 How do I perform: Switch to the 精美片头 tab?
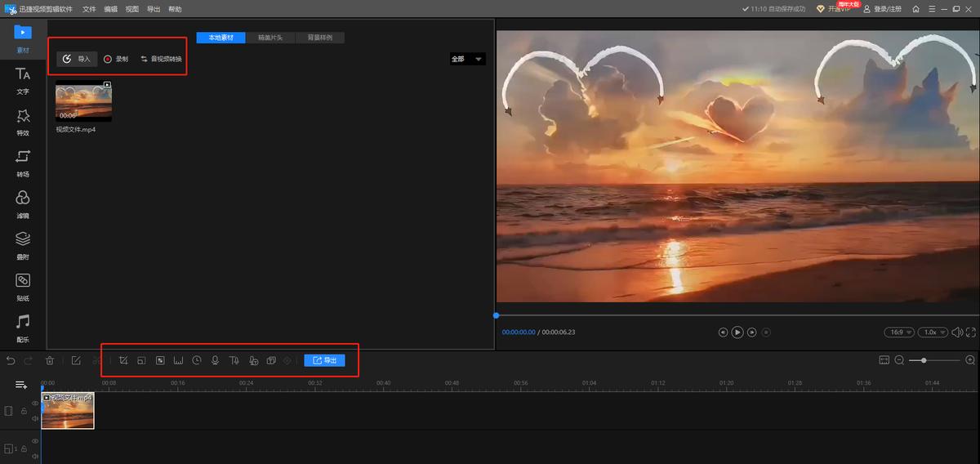[270, 38]
